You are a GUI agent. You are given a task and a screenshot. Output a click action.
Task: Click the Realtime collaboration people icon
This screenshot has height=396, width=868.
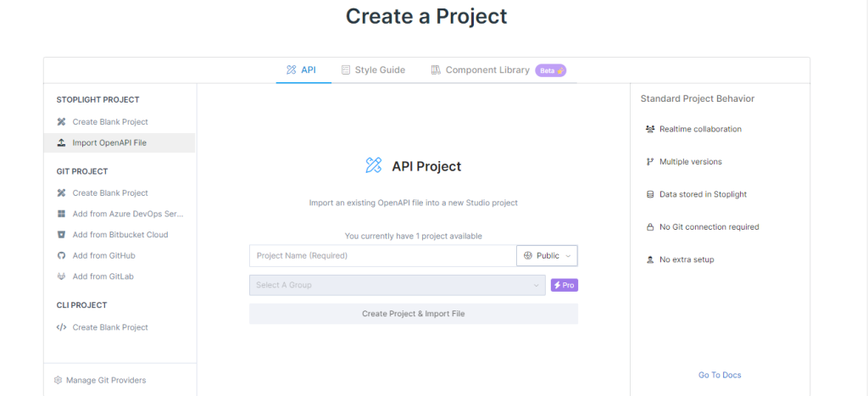[650, 129]
